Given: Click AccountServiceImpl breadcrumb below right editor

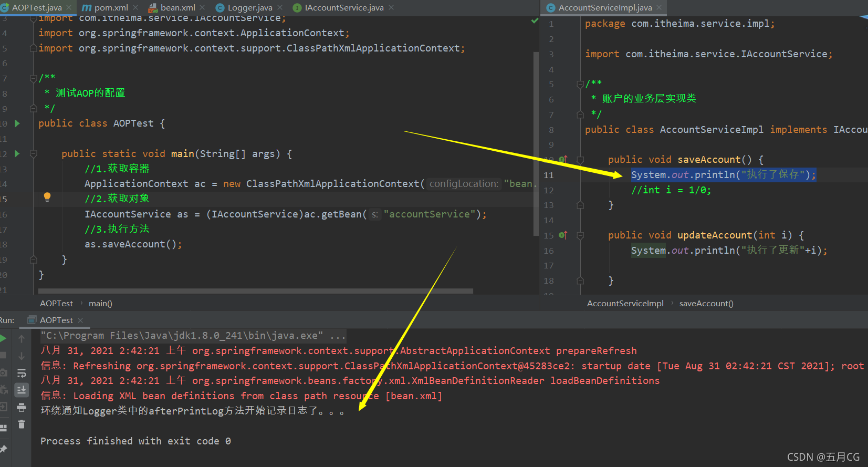Looking at the screenshot, I should (x=625, y=304).
